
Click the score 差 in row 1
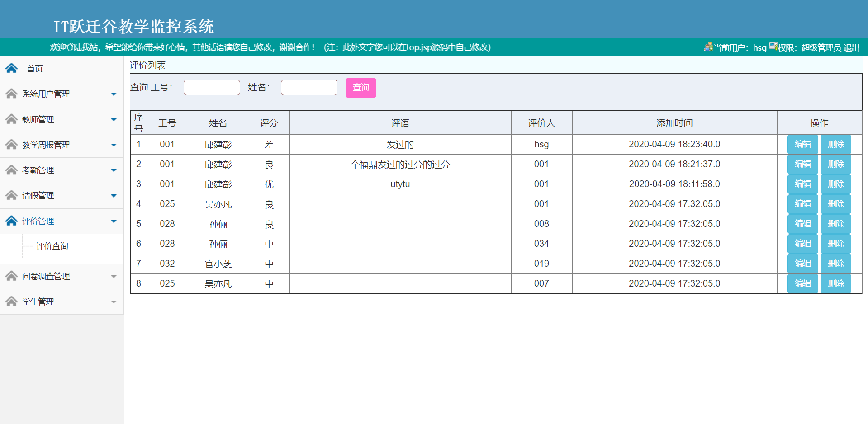269,145
